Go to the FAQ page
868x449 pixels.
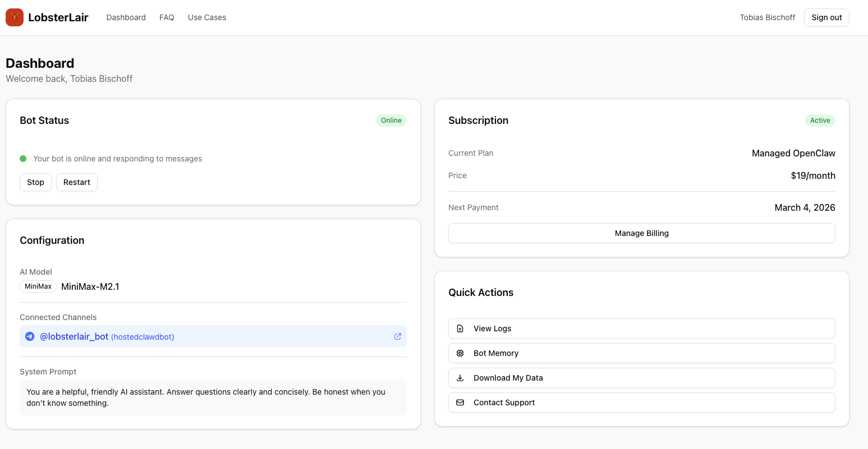tap(167, 17)
